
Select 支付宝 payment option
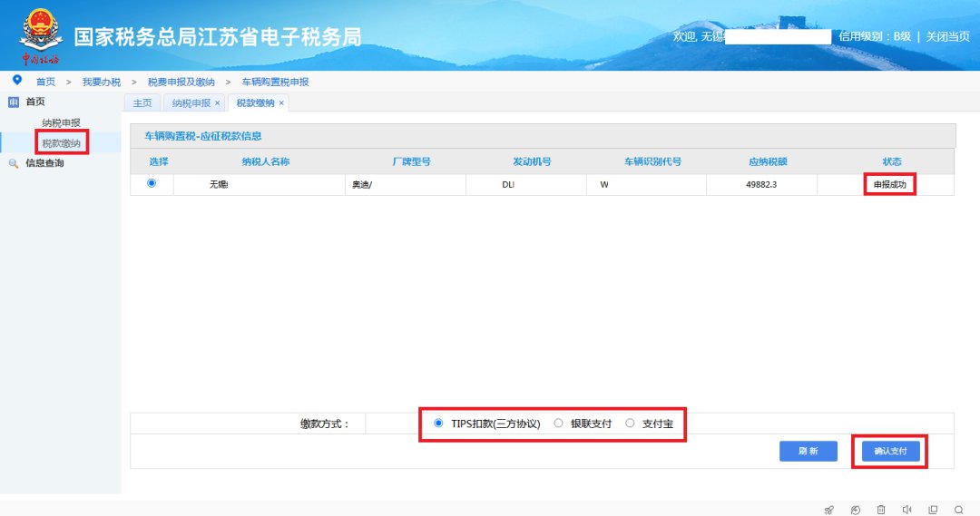(x=630, y=423)
